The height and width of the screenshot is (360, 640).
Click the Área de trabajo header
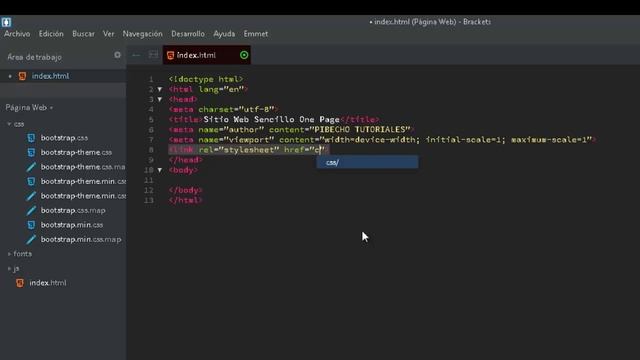pos(35,57)
